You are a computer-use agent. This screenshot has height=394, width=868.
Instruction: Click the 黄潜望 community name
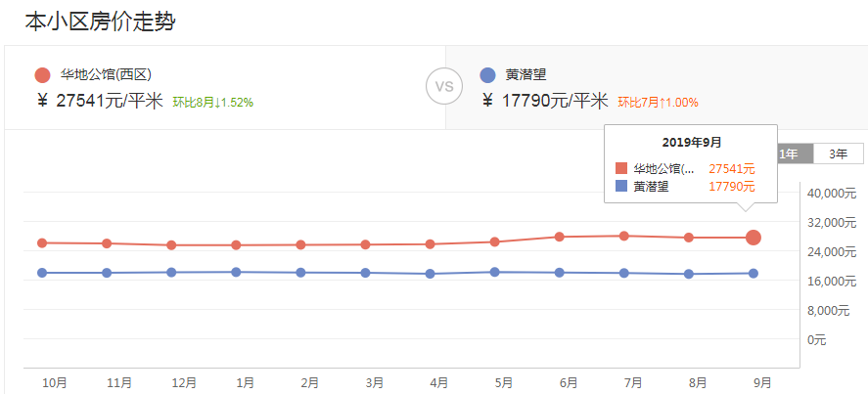526,74
